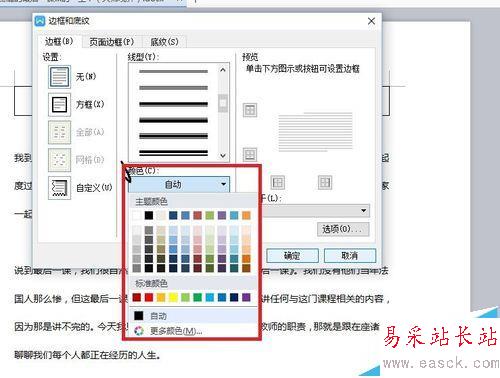The height and width of the screenshot is (378, 500).
Task: Select the 无(N) no-border setting icon
Action: point(59,77)
